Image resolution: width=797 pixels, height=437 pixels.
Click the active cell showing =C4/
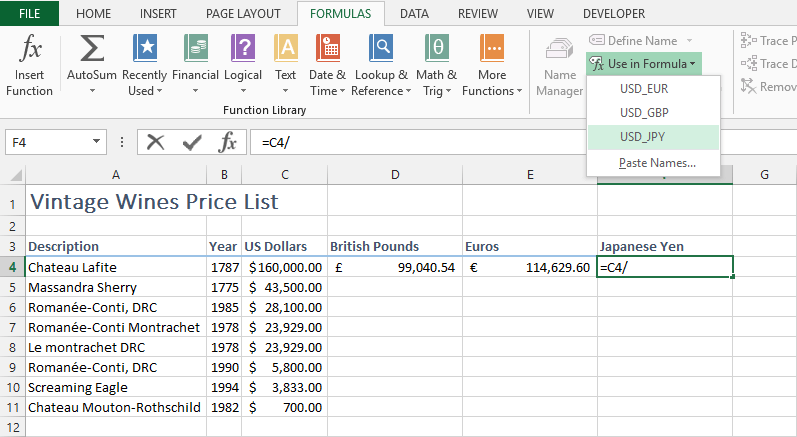(665, 267)
